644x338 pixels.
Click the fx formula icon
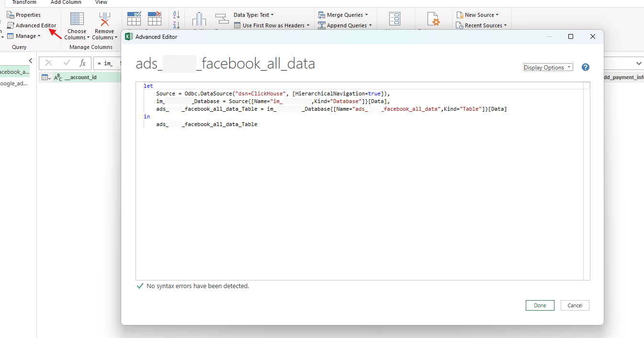point(82,63)
